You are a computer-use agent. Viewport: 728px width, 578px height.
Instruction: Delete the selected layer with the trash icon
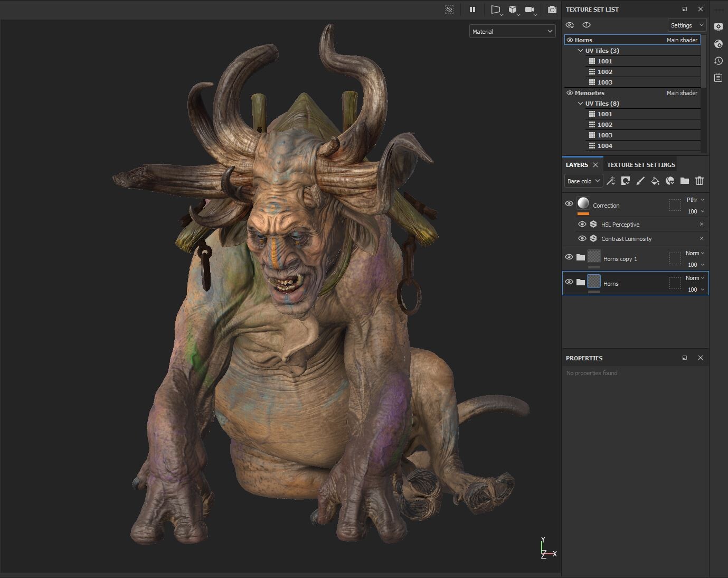(699, 181)
